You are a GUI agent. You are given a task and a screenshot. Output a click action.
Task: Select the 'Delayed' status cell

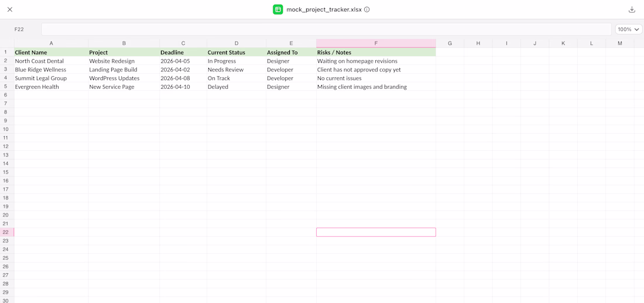point(237,87)
